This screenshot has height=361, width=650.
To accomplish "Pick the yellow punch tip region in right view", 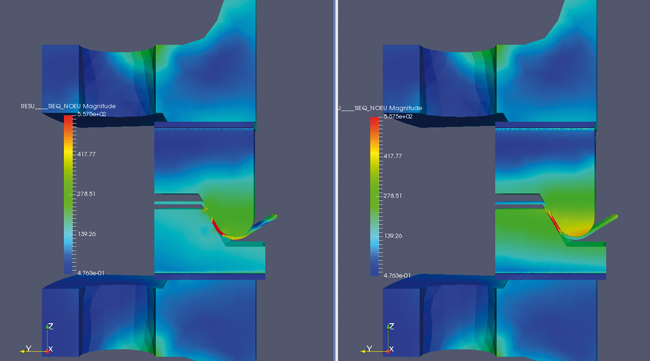I will 578,227.
